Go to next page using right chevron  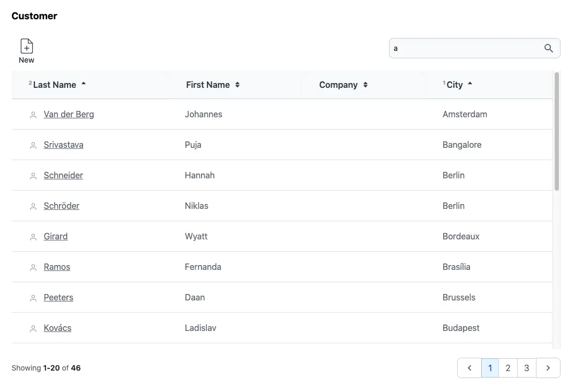[x=548, y=368]
